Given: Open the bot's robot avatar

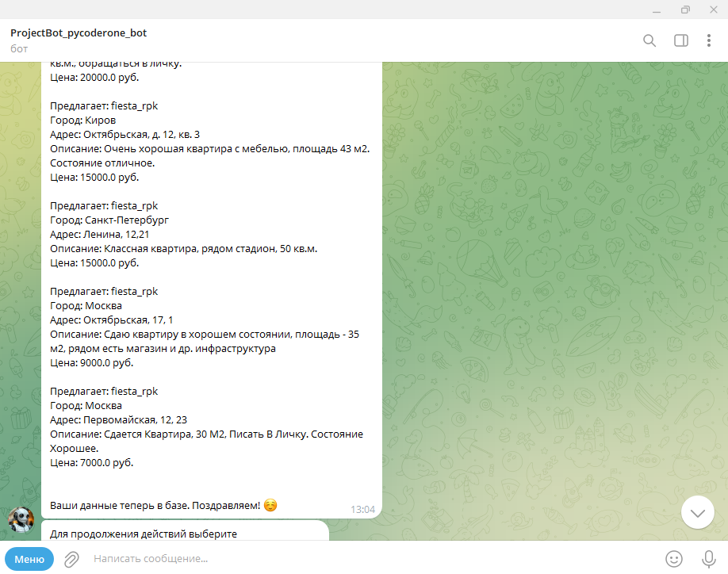Looking at the screenshot, I should pyautogui.click(x=21, y=519).
